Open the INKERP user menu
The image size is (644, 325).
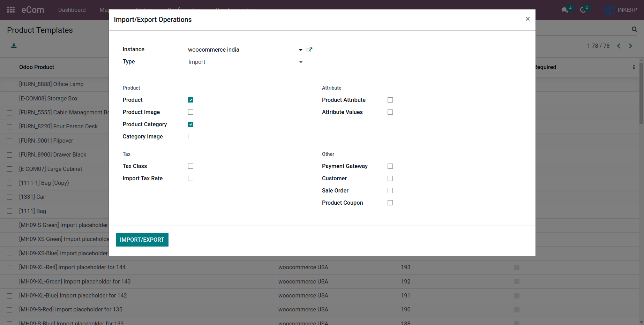click(621, 10)
